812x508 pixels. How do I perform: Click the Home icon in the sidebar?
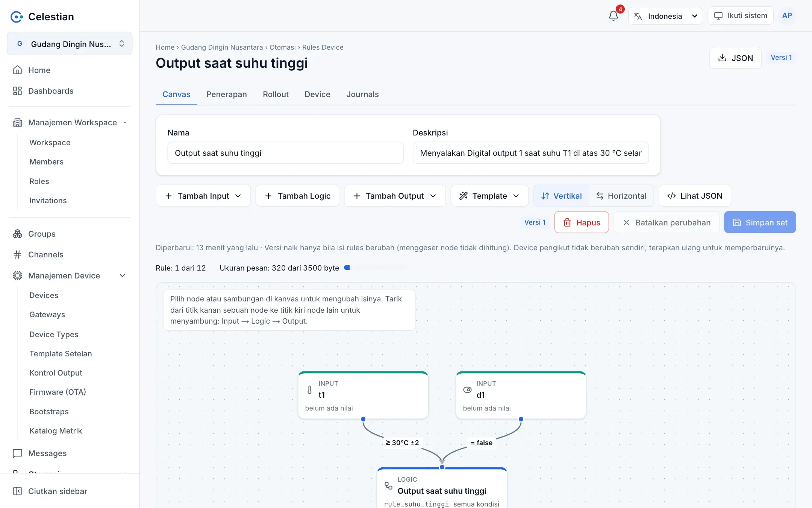(x=17, y=70)
